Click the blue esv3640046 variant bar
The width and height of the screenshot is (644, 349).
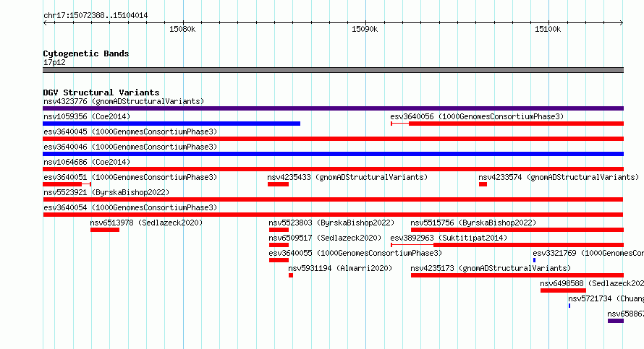[333, 154]
